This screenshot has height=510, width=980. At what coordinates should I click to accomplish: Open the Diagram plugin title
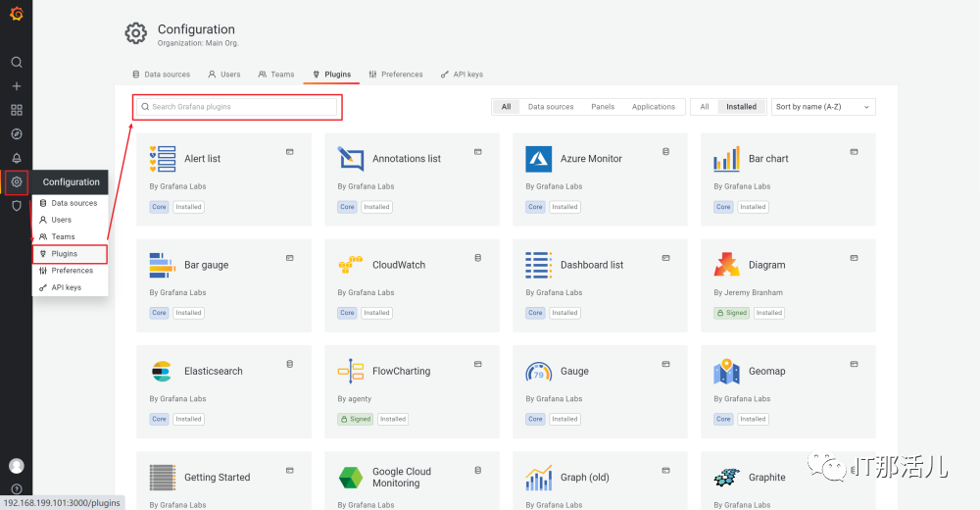point(767,266)
